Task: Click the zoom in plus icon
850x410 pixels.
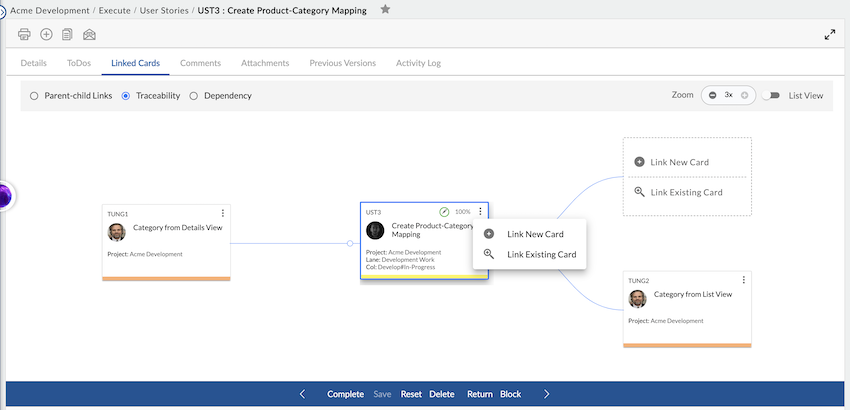Action: [744, 95]
